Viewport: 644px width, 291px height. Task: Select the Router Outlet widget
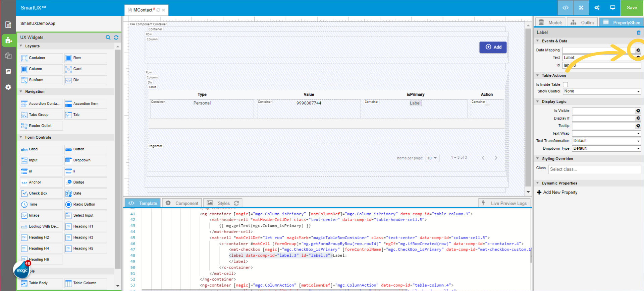41,126
